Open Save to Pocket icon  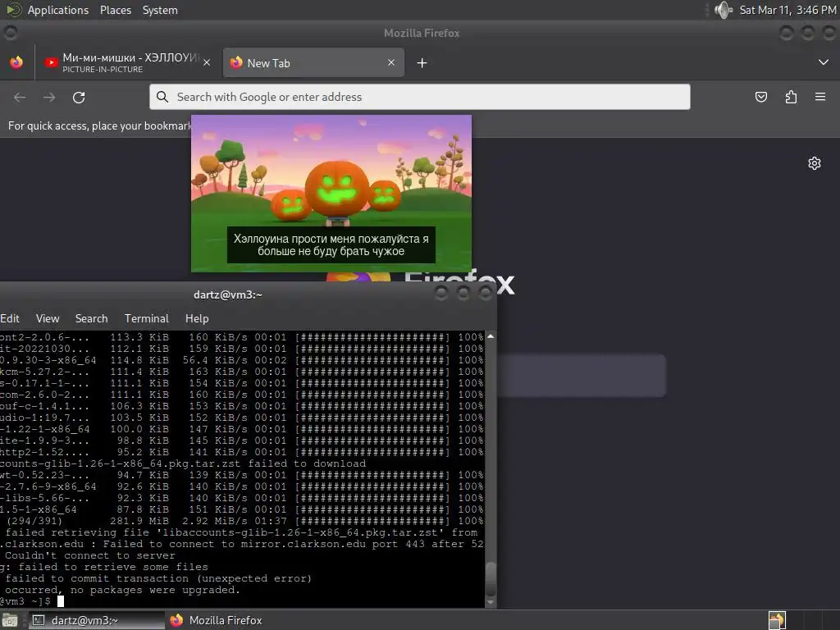[x=760, y=97]
